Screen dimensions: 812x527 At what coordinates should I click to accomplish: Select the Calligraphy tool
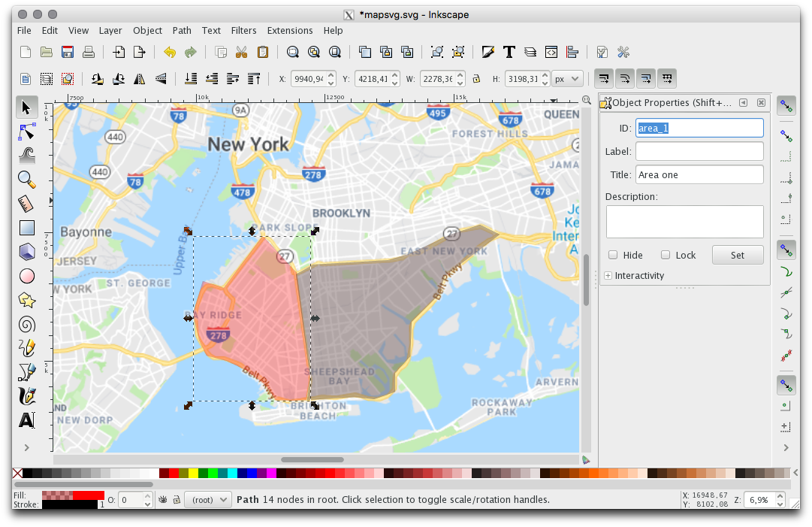tap(26, 396)
